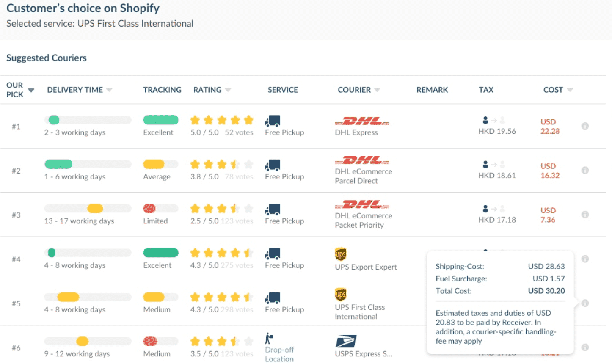The image size is (612, 364).
Task: Click Shipping-Cost USD 28.63 value
Action: [x=546, y=266]
